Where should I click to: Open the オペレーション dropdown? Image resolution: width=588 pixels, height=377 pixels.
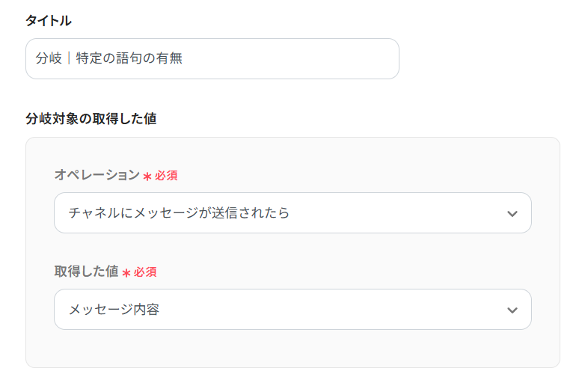pos(293,213)
